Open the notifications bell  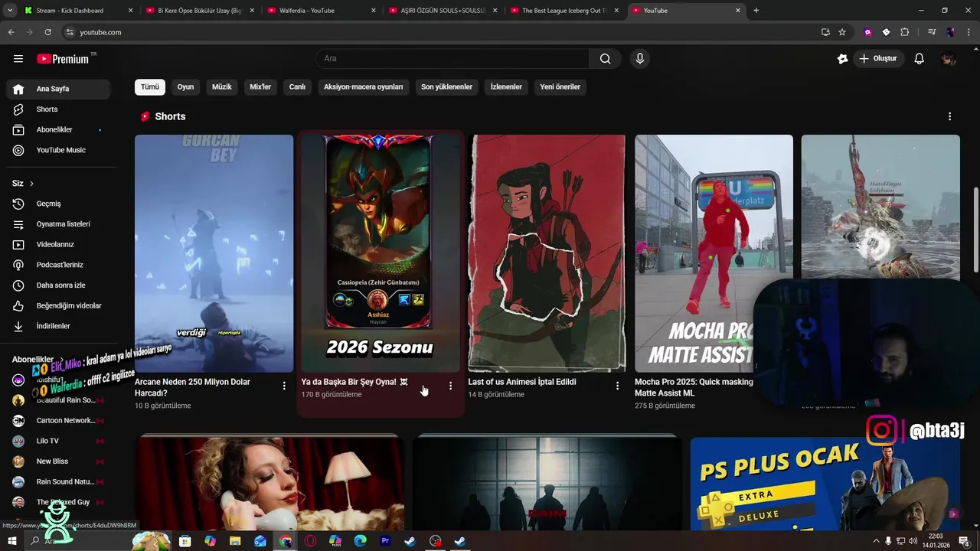[x=920, y=59]
